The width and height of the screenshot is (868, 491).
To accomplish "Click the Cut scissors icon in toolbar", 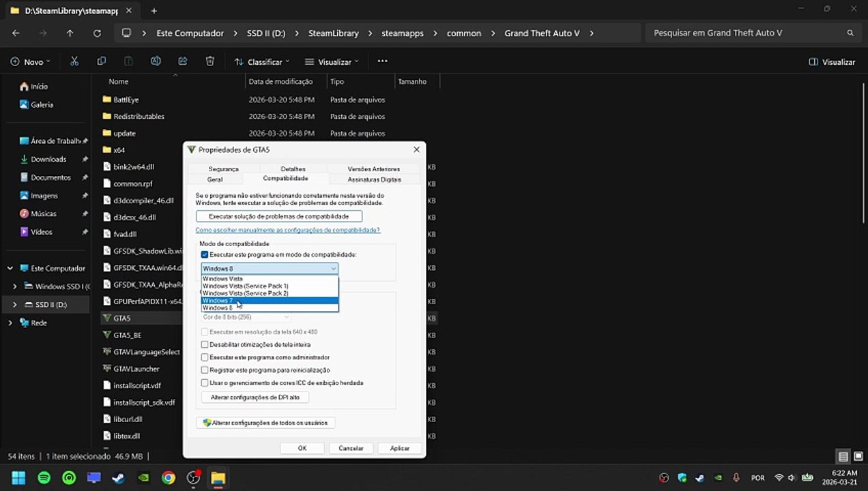I will (x=74, y=61).
